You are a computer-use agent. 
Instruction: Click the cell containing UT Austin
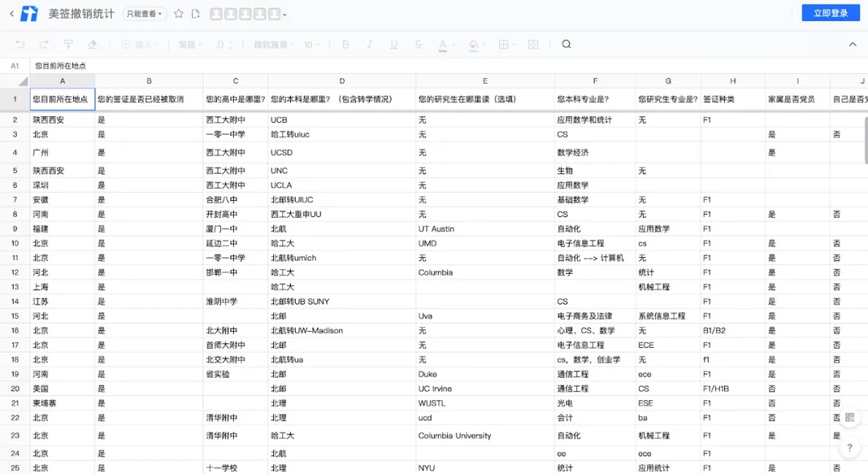[x=485, y=228]
